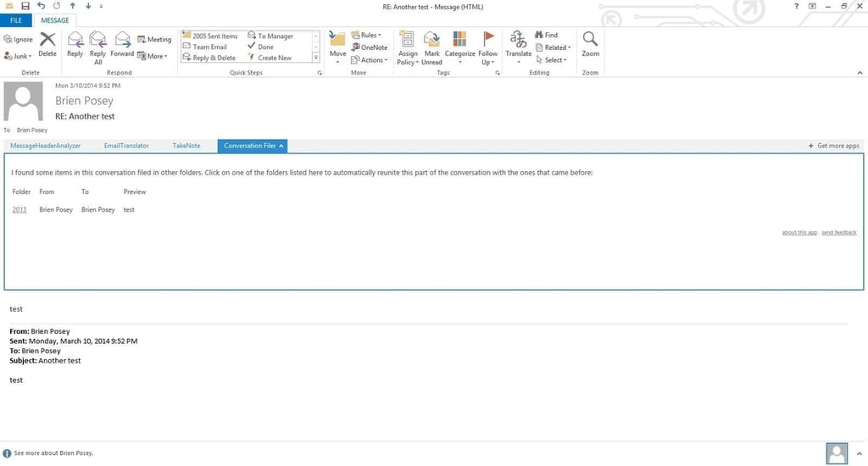Open the Categorize color menu
The image size is (868, 466).
[x=459, y=48]
